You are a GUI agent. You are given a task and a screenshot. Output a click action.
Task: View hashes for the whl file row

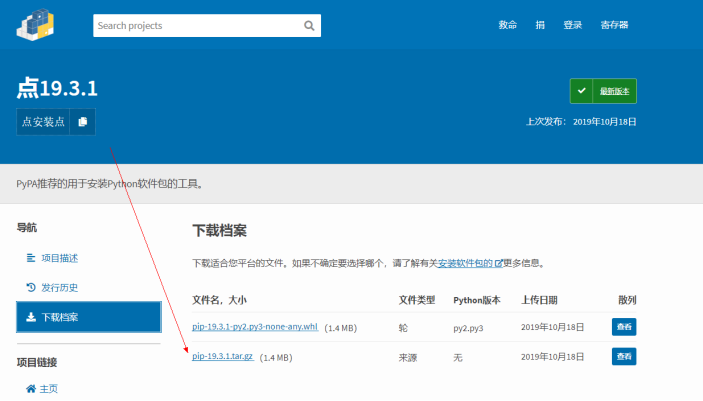(x=624, y=327)
